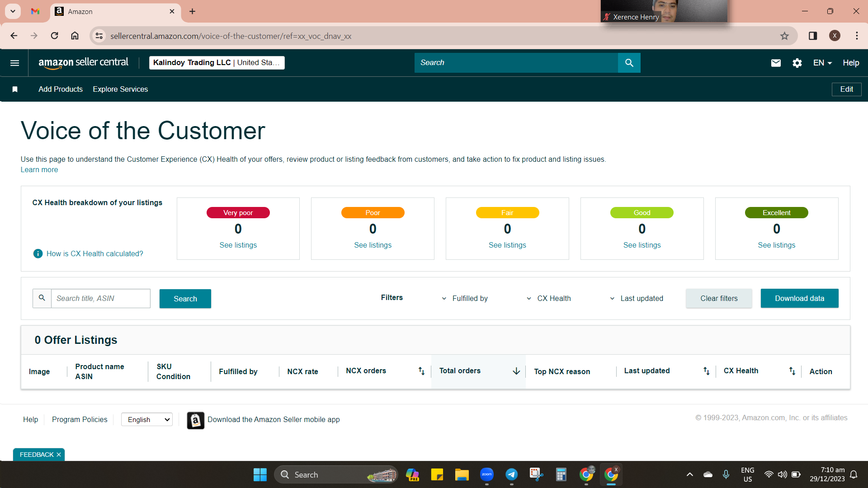Expand the CX Health filter

coord(548,299)
